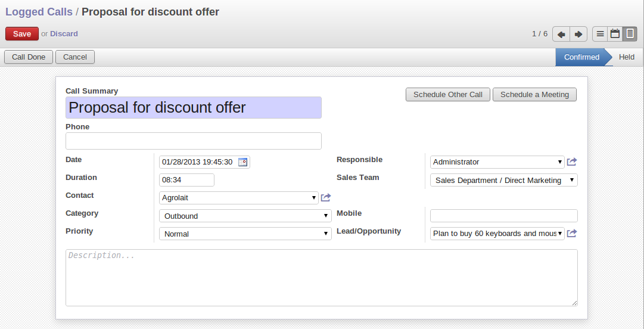Save the logged call

22,34
